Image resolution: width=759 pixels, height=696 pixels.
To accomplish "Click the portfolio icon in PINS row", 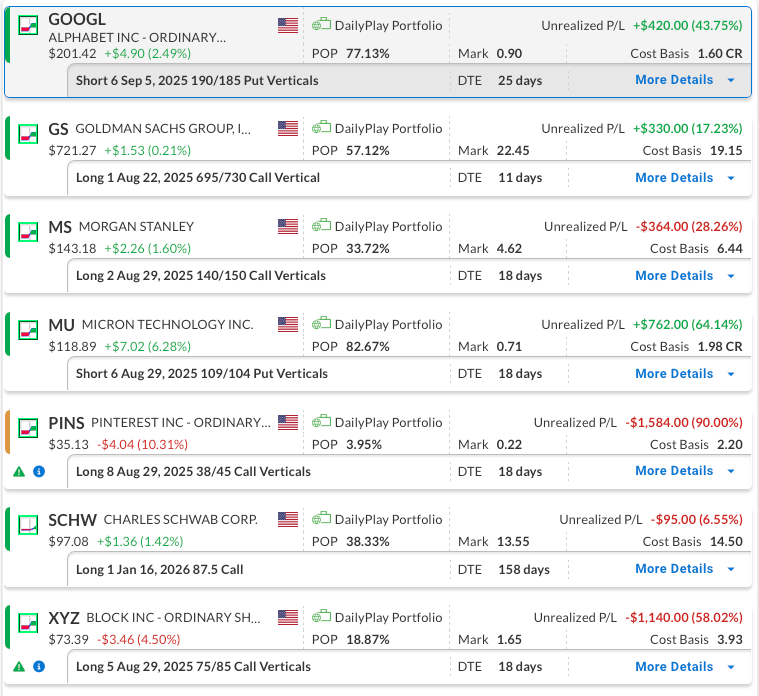I will click(321, 422).
